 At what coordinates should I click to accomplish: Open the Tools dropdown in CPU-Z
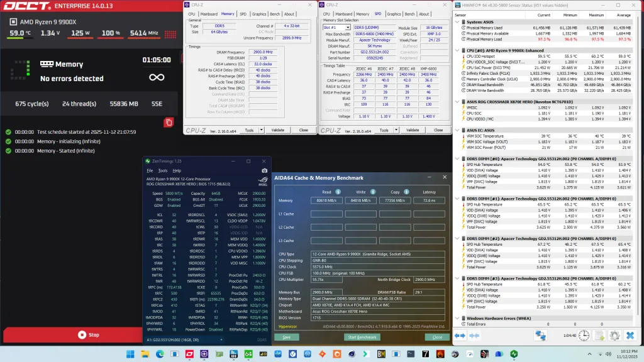pos(248,130)
